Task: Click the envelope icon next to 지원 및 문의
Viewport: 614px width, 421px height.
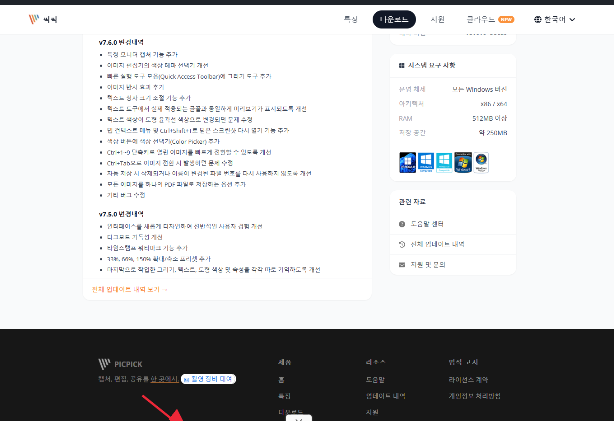Action: click(402, 265)
